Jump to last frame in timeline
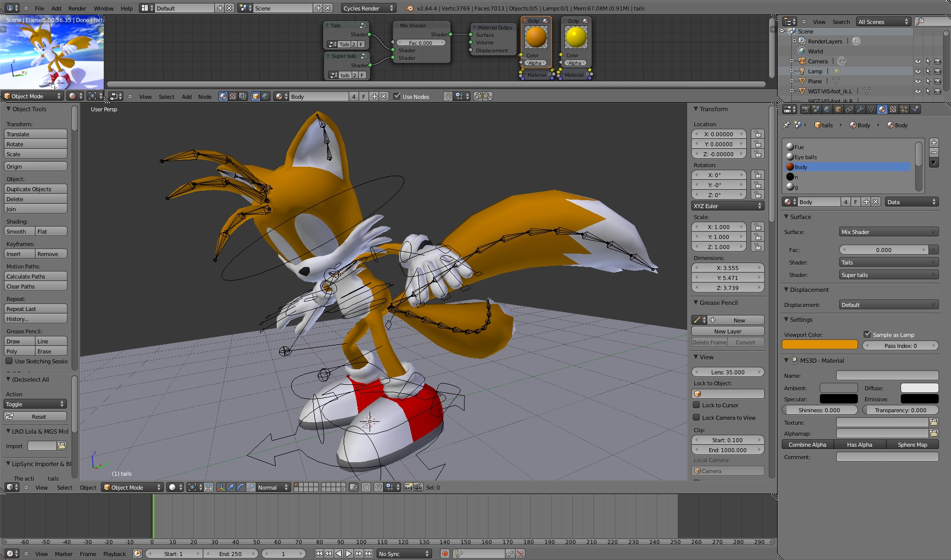 369,554
